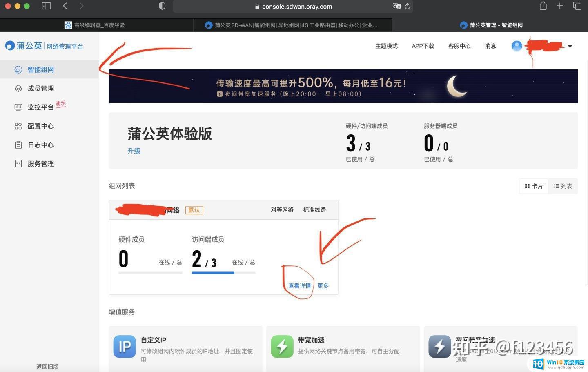Image resolution: width=588 pixels, height=372 pixels.
Task: Reload the page
Action: coord(408,7)
